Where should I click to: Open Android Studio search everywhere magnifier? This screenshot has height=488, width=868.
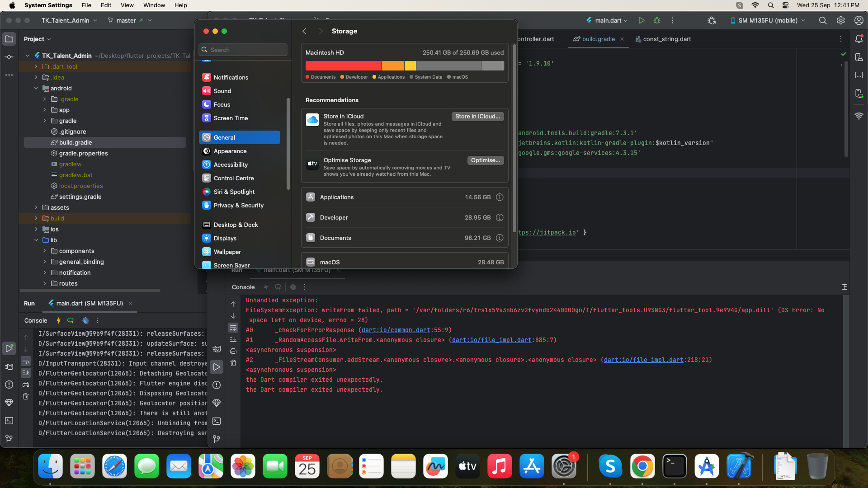(x=823, y=20)
